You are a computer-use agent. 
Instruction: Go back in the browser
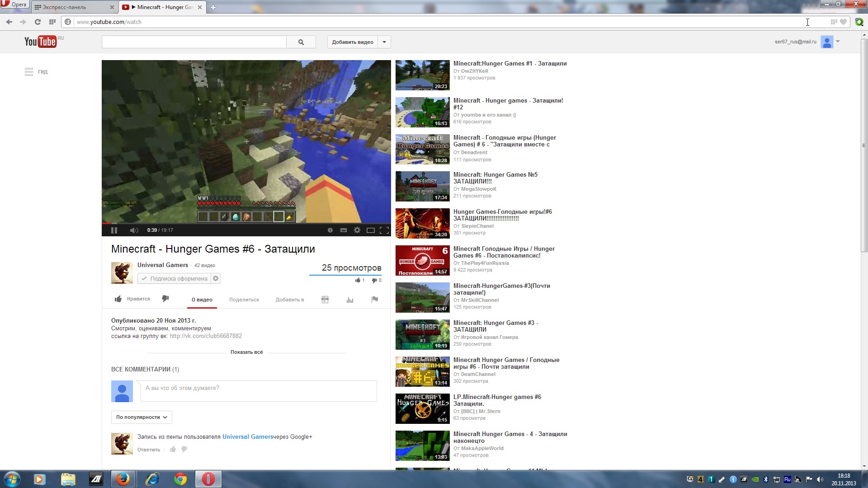click(9, 22)
